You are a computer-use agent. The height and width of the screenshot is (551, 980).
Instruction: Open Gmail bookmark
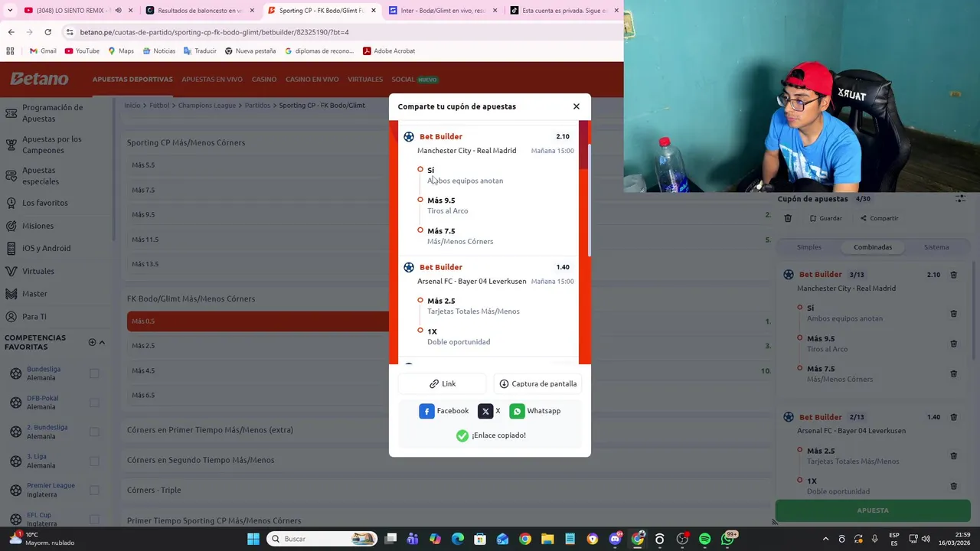click(x=43, y=51)
